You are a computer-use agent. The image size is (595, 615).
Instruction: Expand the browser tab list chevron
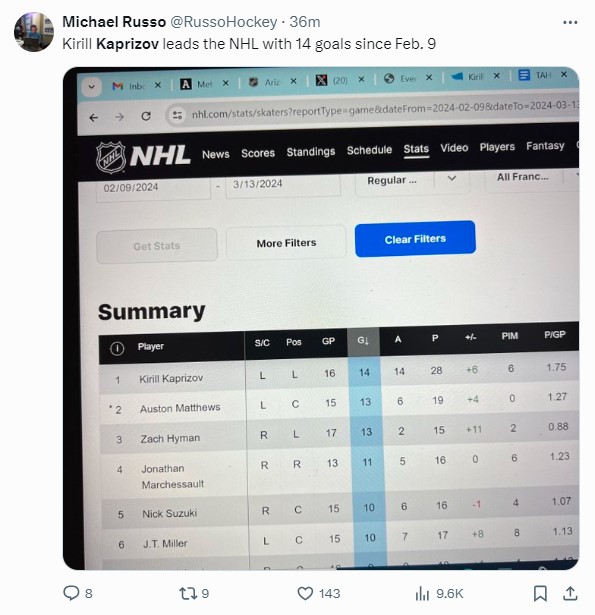click(x=91, y=87)
